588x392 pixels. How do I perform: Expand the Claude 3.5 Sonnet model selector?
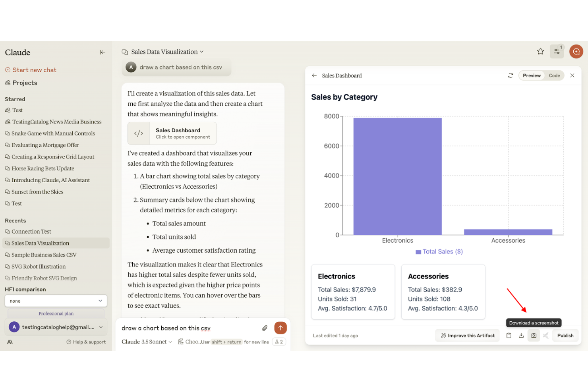(146, 342)
